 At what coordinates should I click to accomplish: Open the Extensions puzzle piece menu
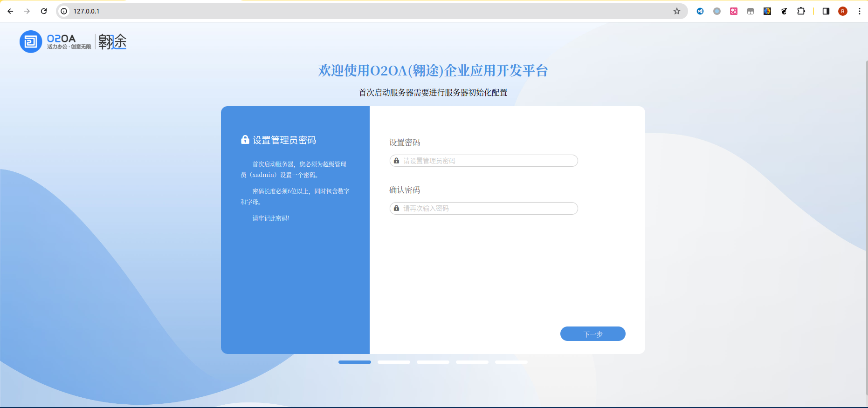(x=801, y=11)
